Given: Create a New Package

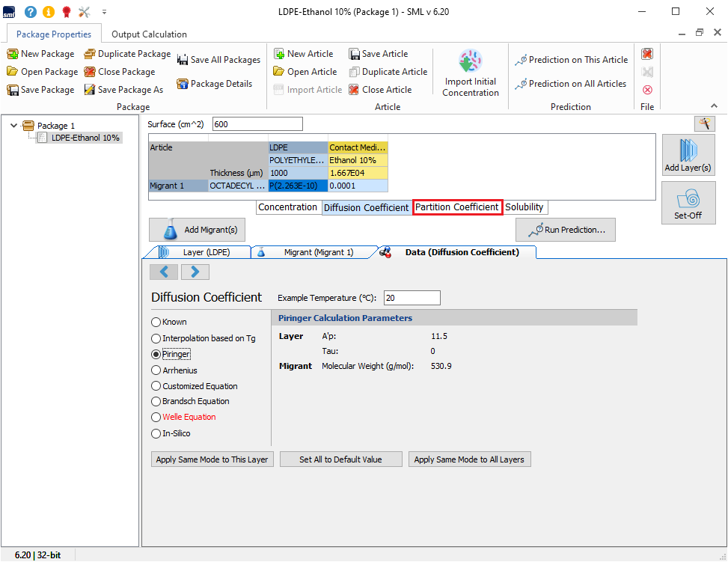Looking at the screenshot, I should click(40, 53).
